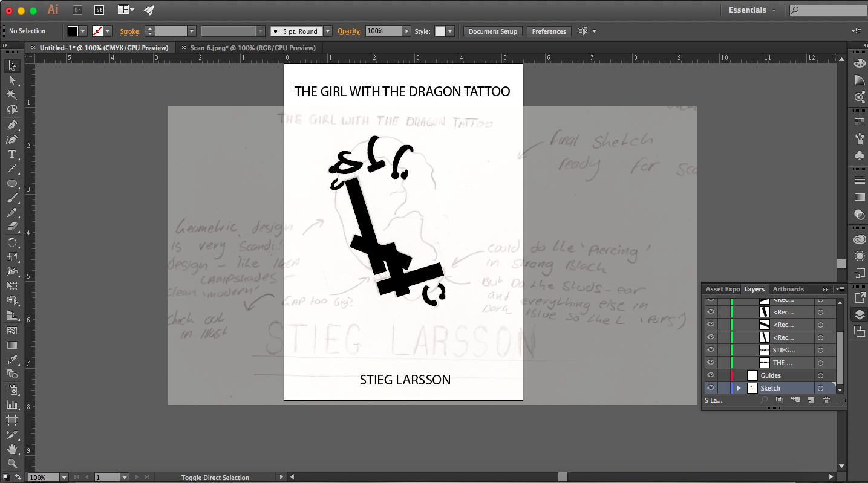Click Make/Release Clipping Mask icon in Layers
The image size is (868, 483).
[x=780, y=400]
